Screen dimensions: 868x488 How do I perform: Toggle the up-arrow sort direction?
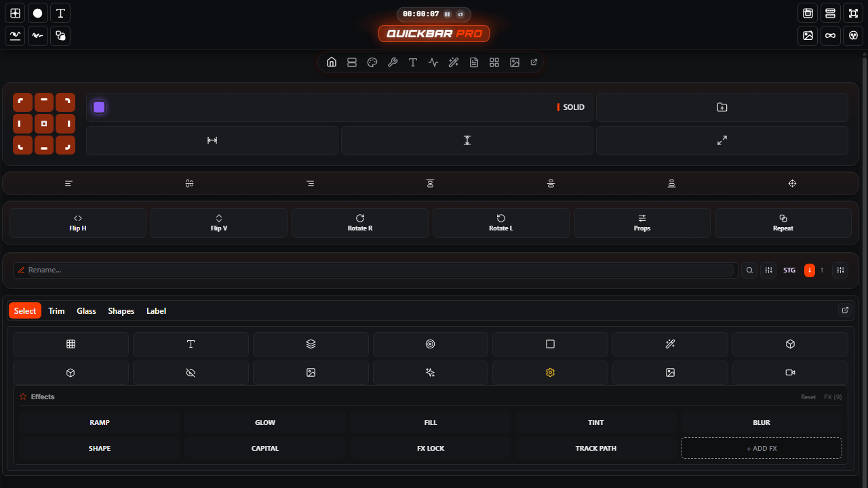pyautogui.click(x=822, y=270)
